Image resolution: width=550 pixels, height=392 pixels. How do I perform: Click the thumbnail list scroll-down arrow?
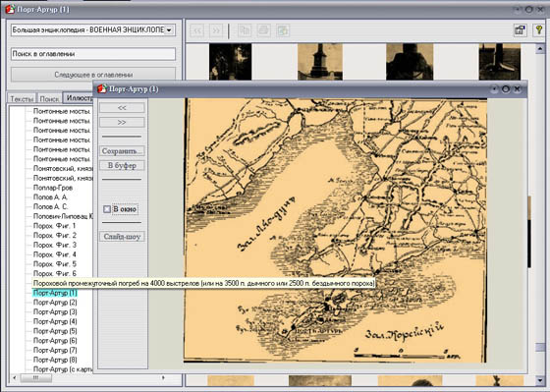pyautogui.click(x=540, y=380)
